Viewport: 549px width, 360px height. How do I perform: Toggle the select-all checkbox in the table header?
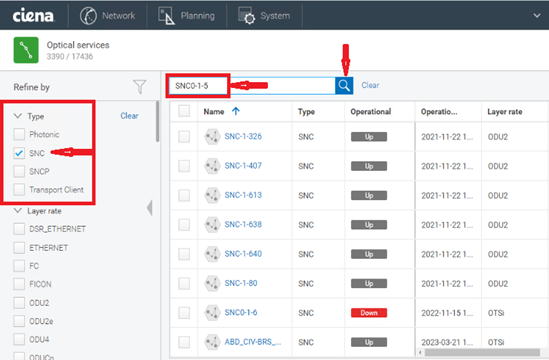[x=184, y=111]
